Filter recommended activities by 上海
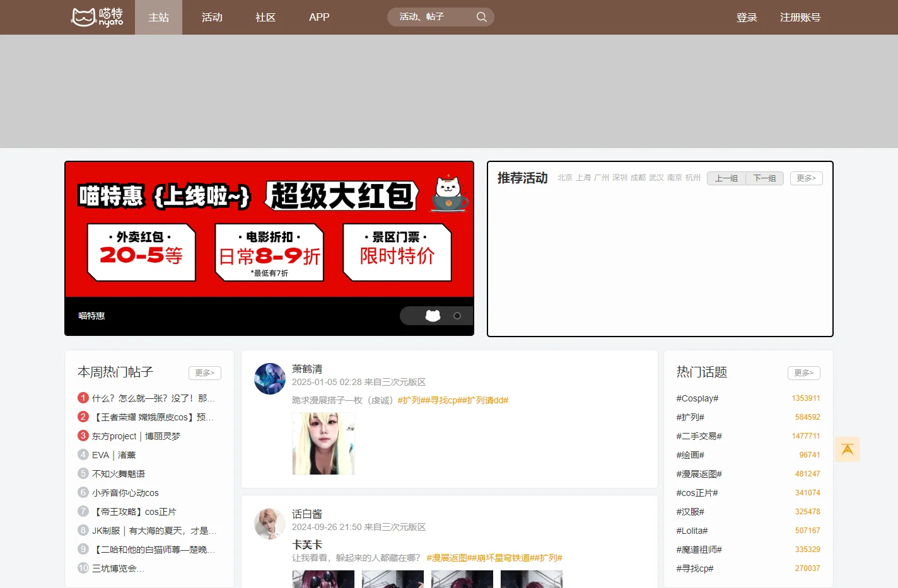 pyautogui.click(x=583, y=178)
